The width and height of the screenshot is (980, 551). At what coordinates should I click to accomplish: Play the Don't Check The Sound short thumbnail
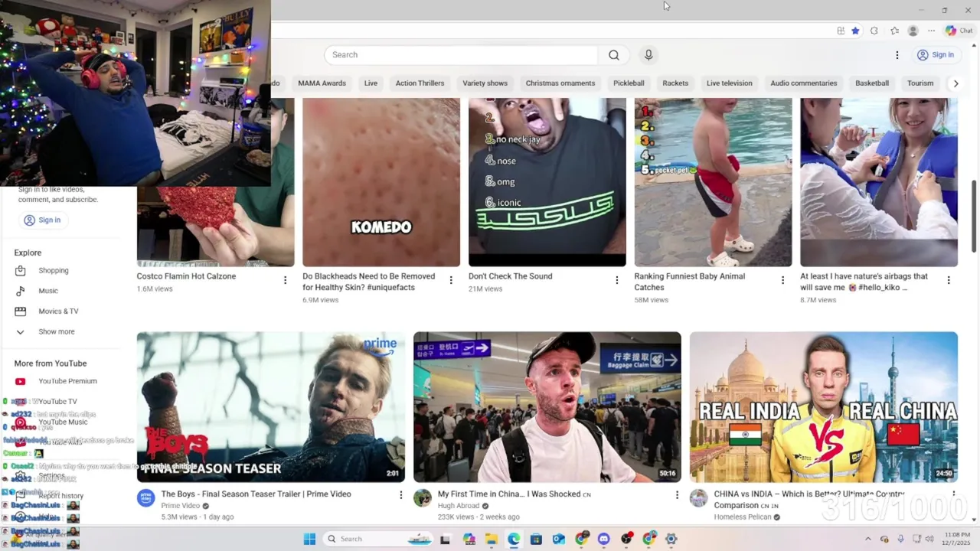tap(547, 182)
